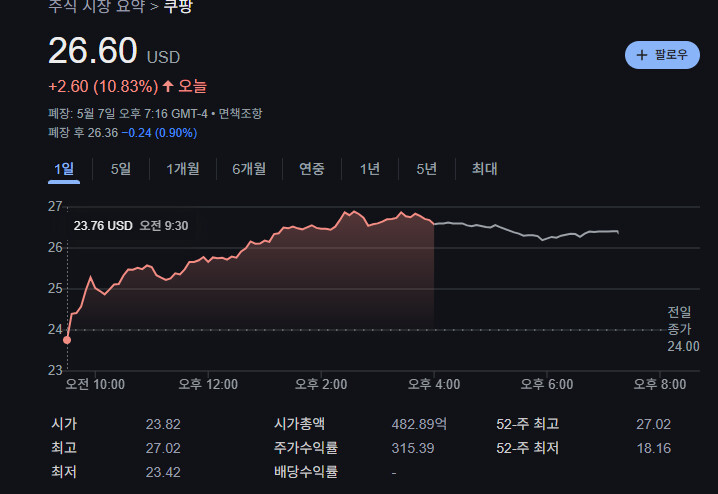Image resolution: width=718 pixels, height=494 pixels.
Task: Click the 52-주 최고 value 27.02
Action: click(x=653, y=424)
